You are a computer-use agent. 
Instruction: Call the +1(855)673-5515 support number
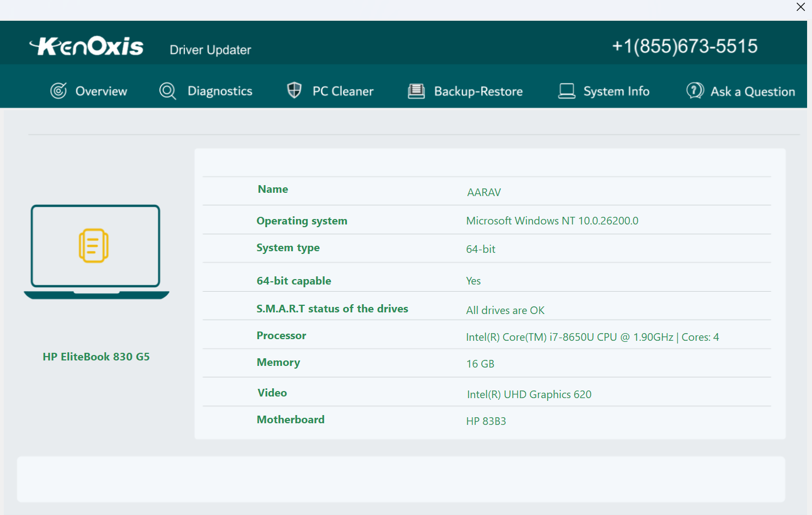pyautogui.click(x=685, y=46)
